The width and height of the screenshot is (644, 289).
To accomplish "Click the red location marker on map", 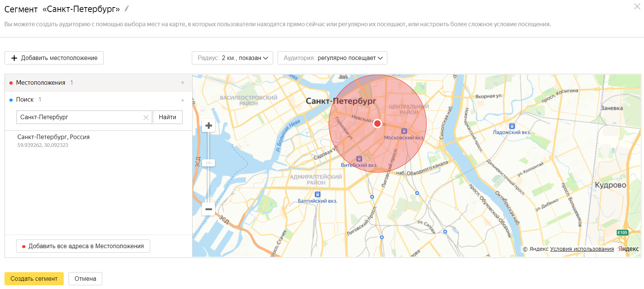I will pyautogui.click(x=377, y=123).
